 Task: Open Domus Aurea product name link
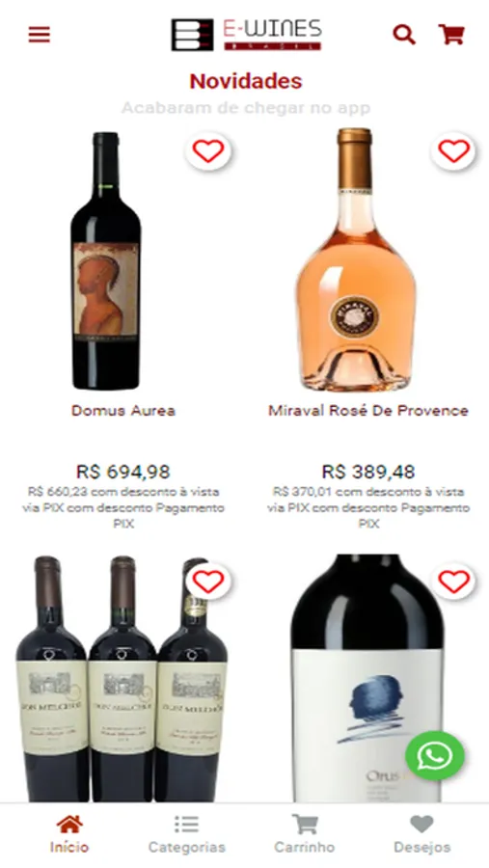[122, 411]
